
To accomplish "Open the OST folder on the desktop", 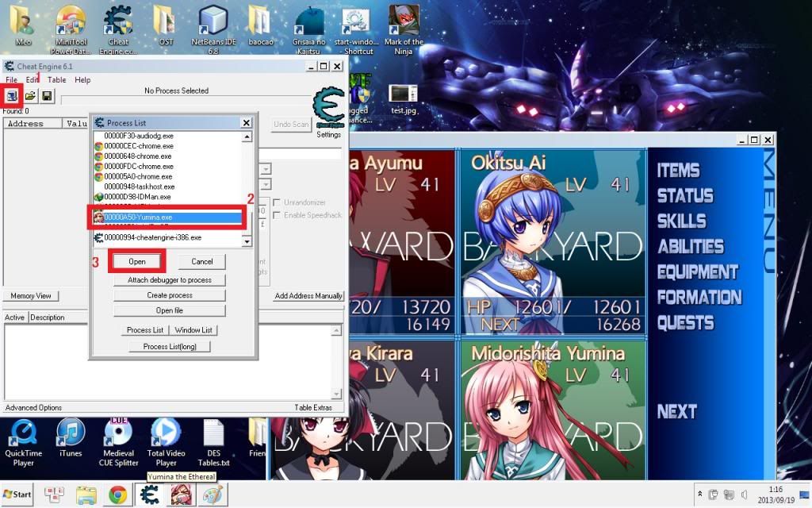I will (x=166, y=26).
